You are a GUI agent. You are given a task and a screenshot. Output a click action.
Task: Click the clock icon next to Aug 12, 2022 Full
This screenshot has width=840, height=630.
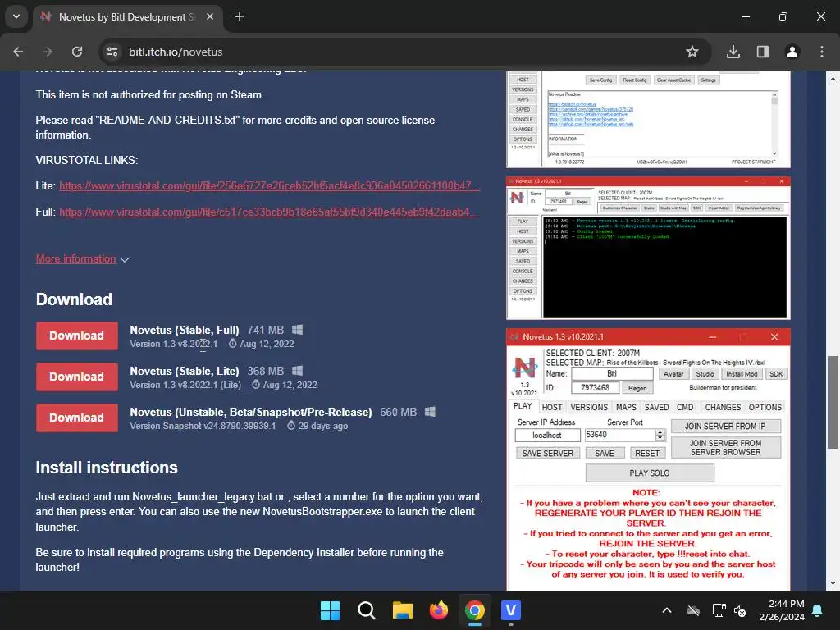[x=232, y=344]
